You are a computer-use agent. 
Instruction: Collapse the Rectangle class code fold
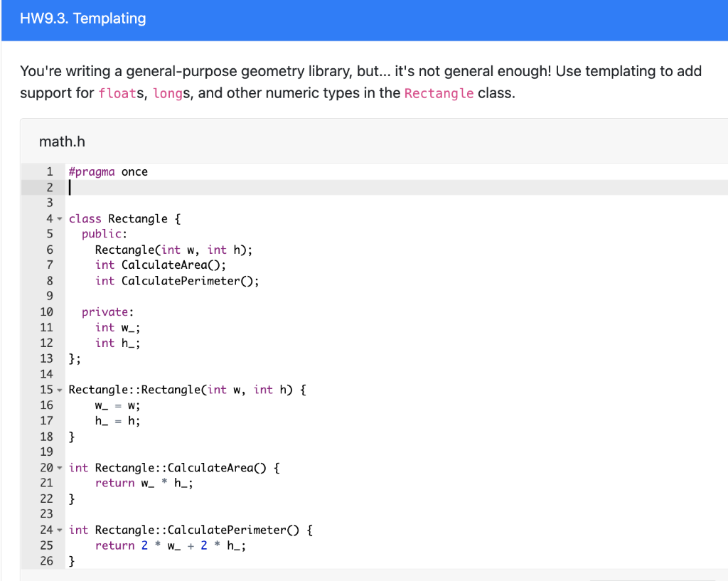point(59,218)
